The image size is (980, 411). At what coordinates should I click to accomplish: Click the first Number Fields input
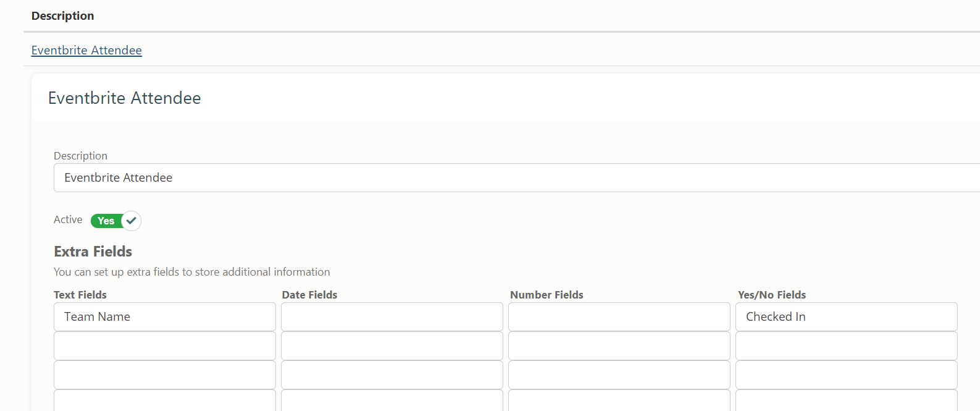[x=619, y=316]
